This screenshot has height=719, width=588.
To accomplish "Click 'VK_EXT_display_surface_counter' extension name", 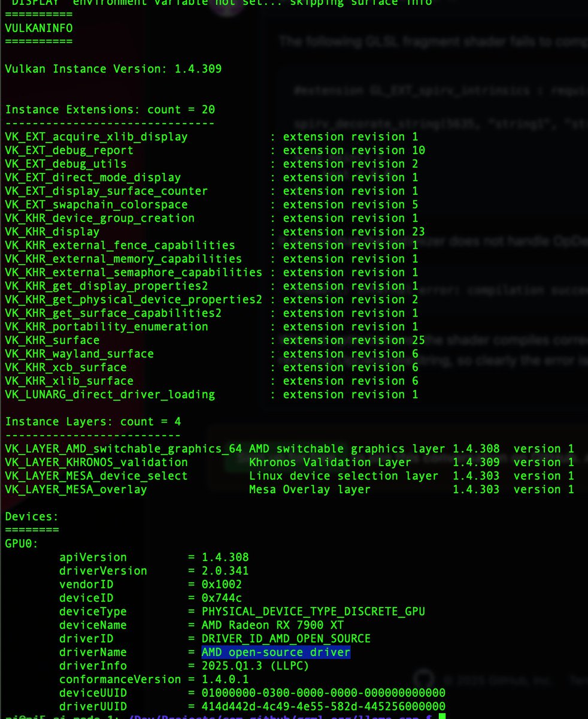I will [x=107, y=191].
